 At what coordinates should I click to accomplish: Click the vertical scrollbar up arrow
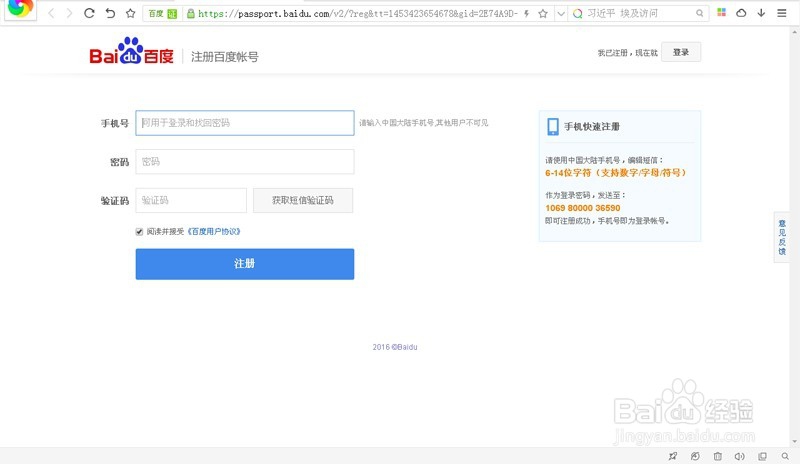click(x=795, y=32)
